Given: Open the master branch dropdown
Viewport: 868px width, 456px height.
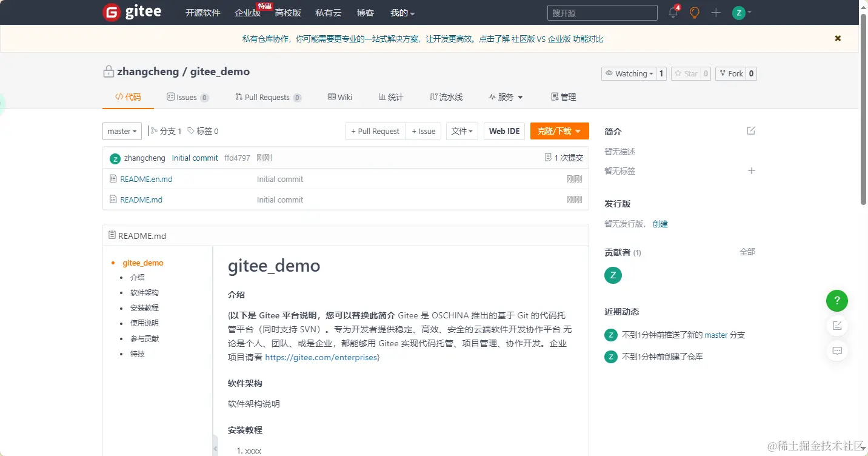Looking at the screenshot, I should click(x=122, y=131).
